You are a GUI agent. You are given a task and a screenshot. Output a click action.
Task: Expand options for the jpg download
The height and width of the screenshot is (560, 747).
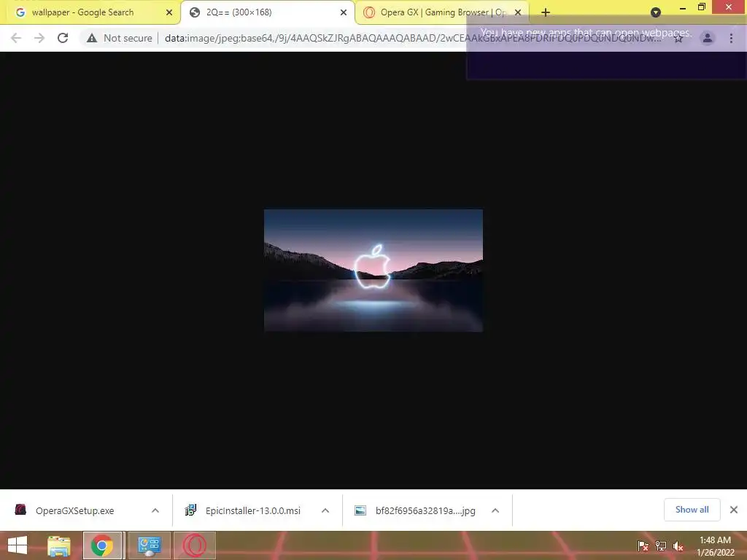click(495, 510)
